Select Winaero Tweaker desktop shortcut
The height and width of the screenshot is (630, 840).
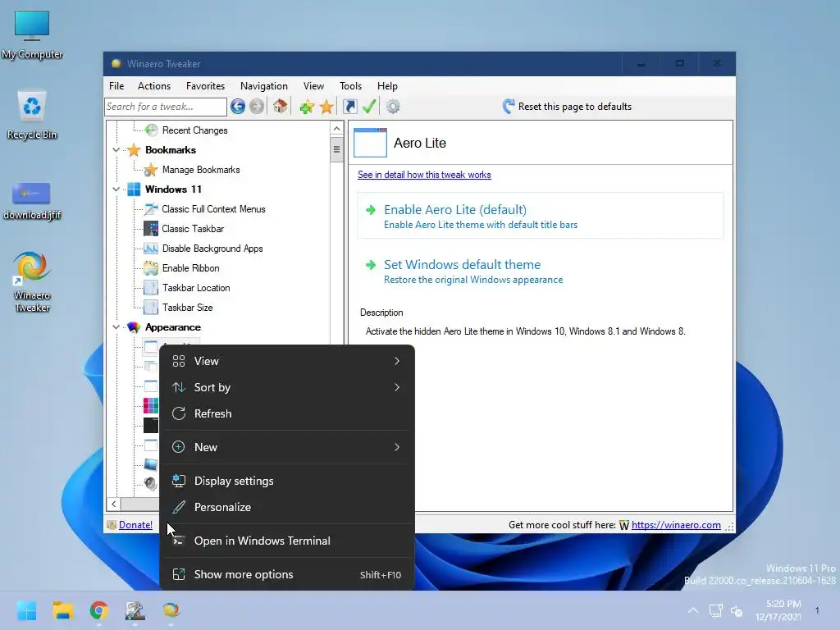pos(32,282)
